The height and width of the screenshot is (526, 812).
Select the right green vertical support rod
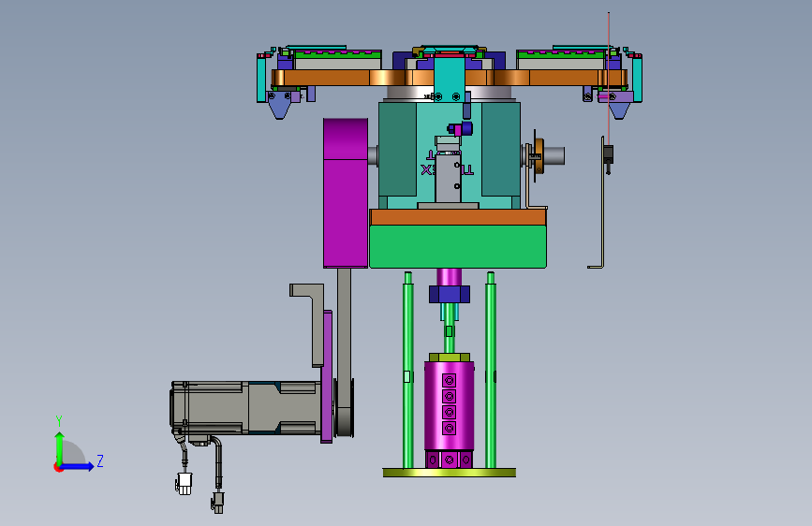click(x=491, y=370)
